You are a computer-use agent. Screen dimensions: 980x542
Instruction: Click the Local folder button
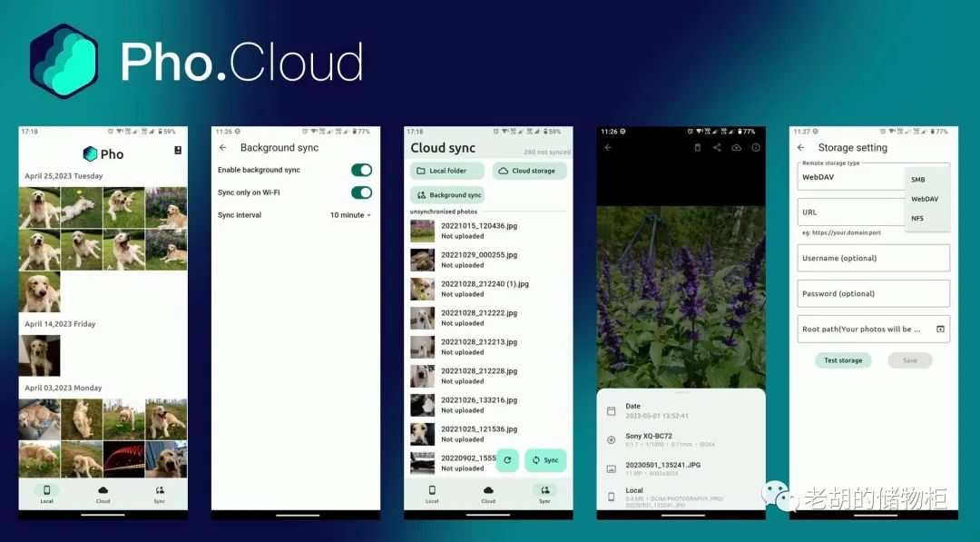click(x=446, y=171)
